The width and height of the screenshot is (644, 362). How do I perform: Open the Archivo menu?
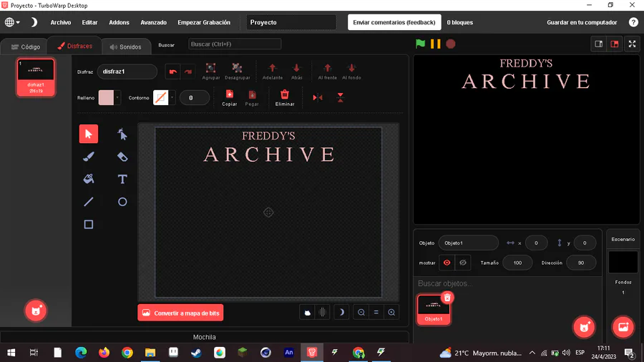61,22
